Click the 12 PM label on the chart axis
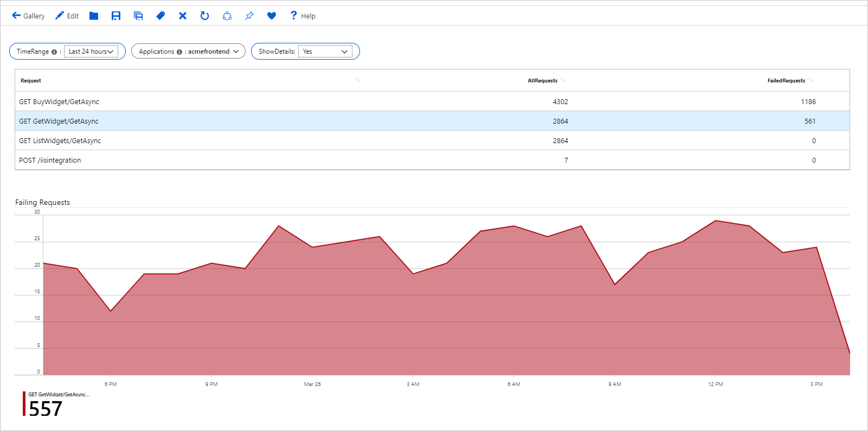Screen dimensions: 868x431 coord(716,384)
